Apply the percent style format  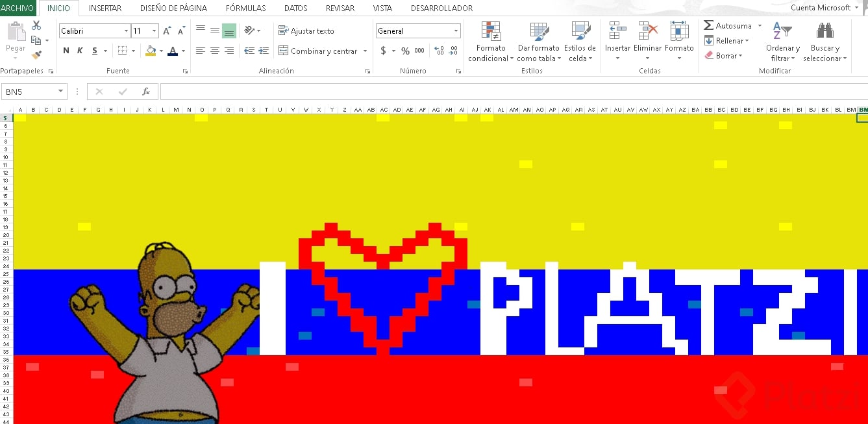tap(405, 51)
